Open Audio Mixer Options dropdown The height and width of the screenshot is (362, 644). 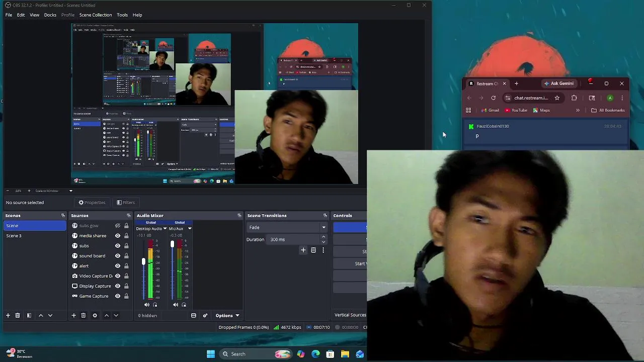pos(227,315)
